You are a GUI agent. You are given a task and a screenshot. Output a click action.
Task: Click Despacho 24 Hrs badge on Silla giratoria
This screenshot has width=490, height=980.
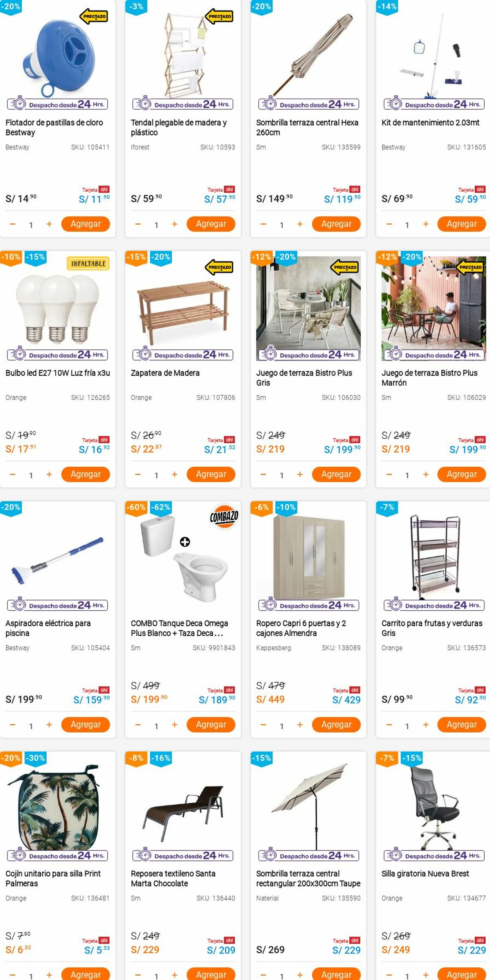[434, 856]
